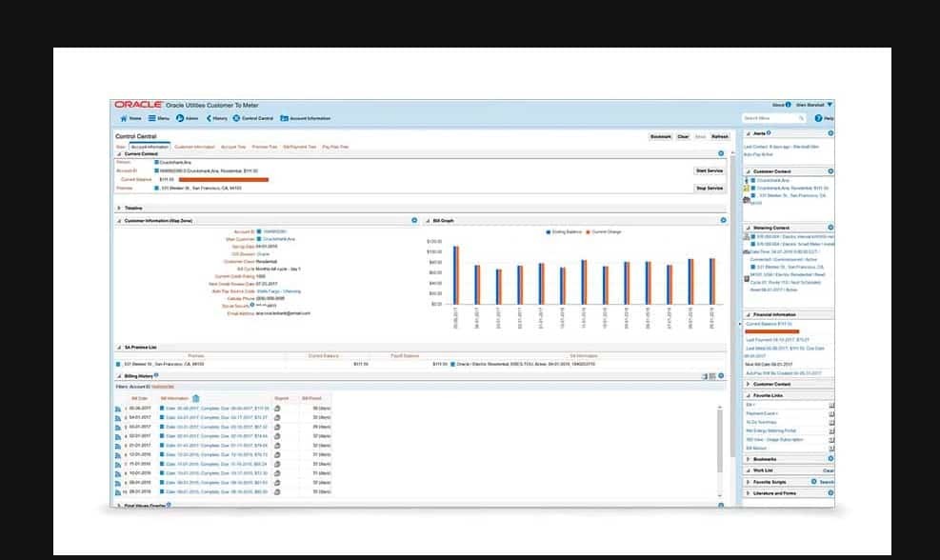Click the Stop Service button

[710, 188]
